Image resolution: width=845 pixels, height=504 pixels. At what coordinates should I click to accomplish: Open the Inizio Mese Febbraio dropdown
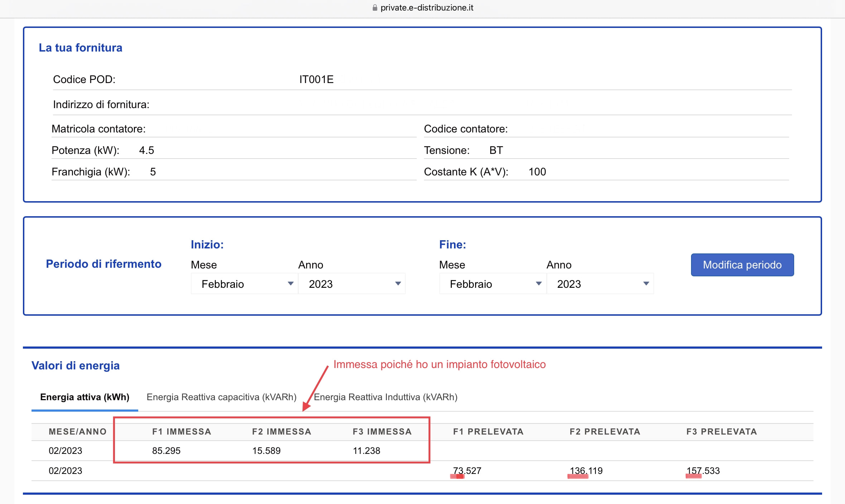point(244,284)
